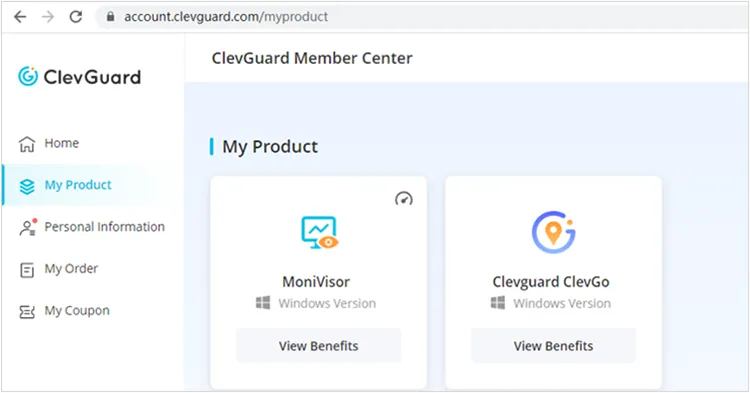View Benefits for Clevguard ClevGo
The height and width of the screenshot is (393, 750).
click(553, 346)
